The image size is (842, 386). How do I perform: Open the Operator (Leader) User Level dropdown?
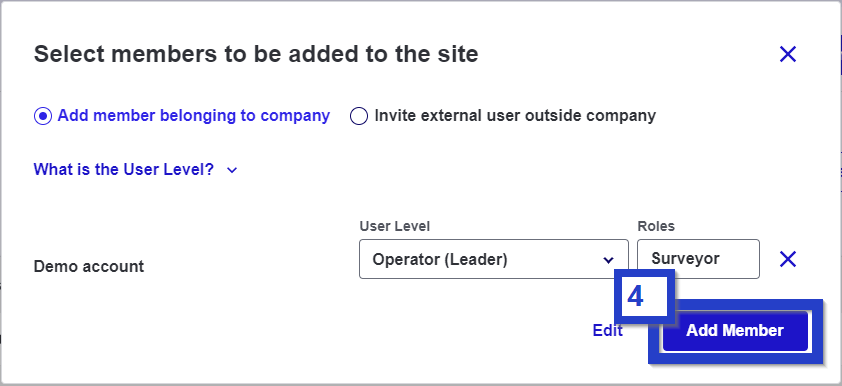coord(493,259)
